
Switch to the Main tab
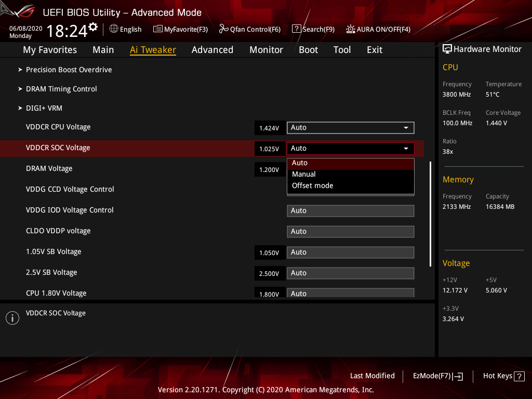click(103, 50)
